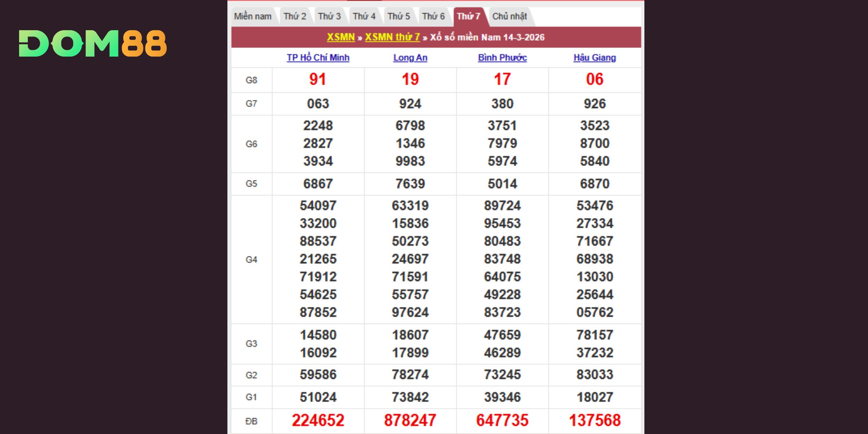Select the active Thứ 7 tab
Viewport: 868px width, 434px height.
[x=468, y=16]
